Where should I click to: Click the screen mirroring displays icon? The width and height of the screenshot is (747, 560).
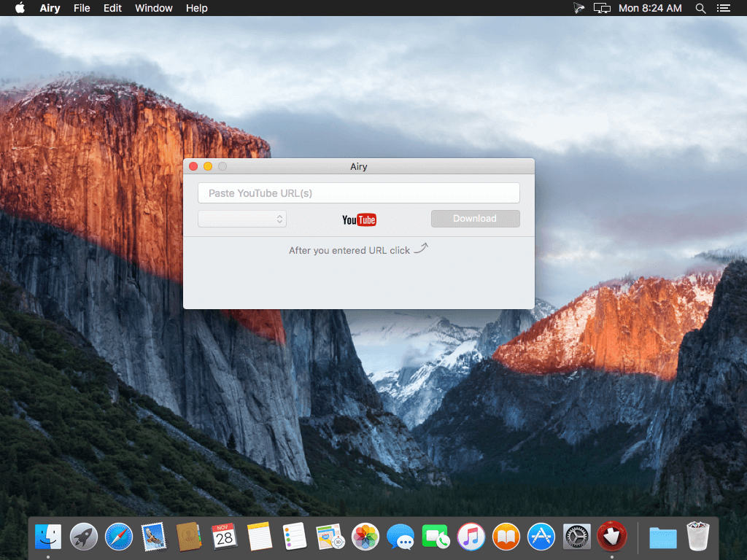(x=602, y=8)
